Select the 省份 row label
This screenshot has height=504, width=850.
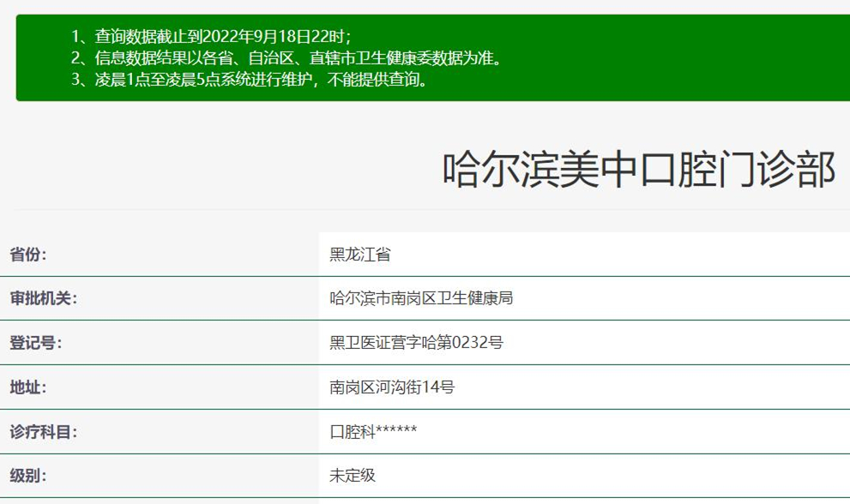pyautogui.click(x=28, y=255)
